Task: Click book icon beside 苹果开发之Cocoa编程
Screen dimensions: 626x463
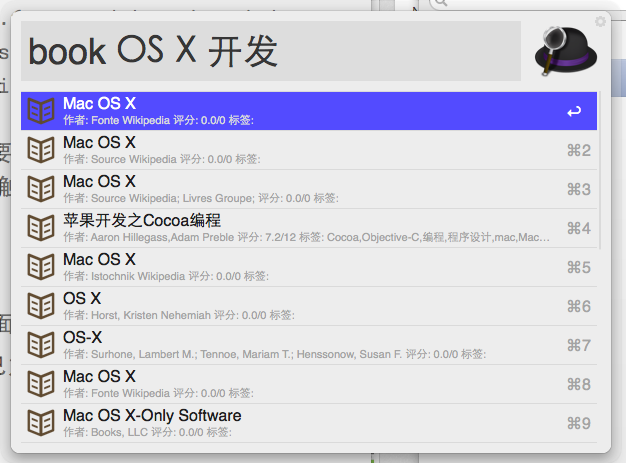Action: tap(41, 228)
